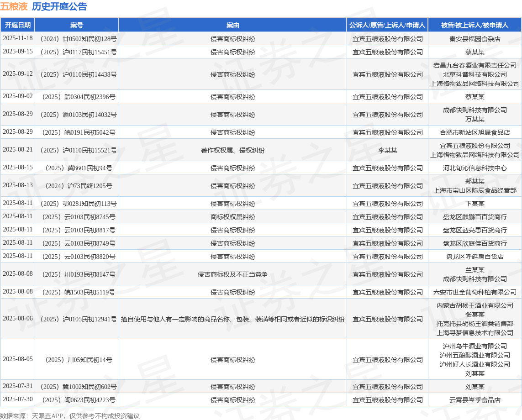Click case cause 侵害商标权及不正当竞争
The width and height of the screenshot is (522, 420).
[x=233, y=274]
